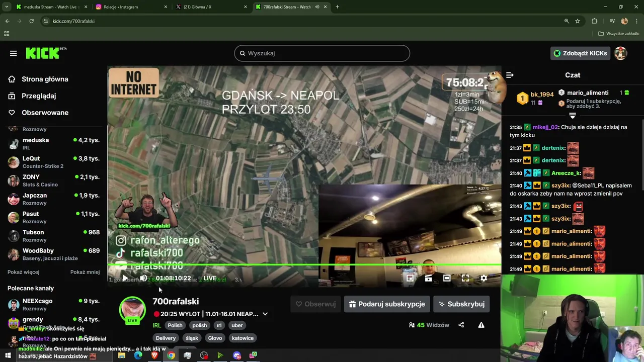Image resolution: width=644 pixels, height=362 pixels.
Task: Open meduska channel in sidebar
Action: click(54, 143)
